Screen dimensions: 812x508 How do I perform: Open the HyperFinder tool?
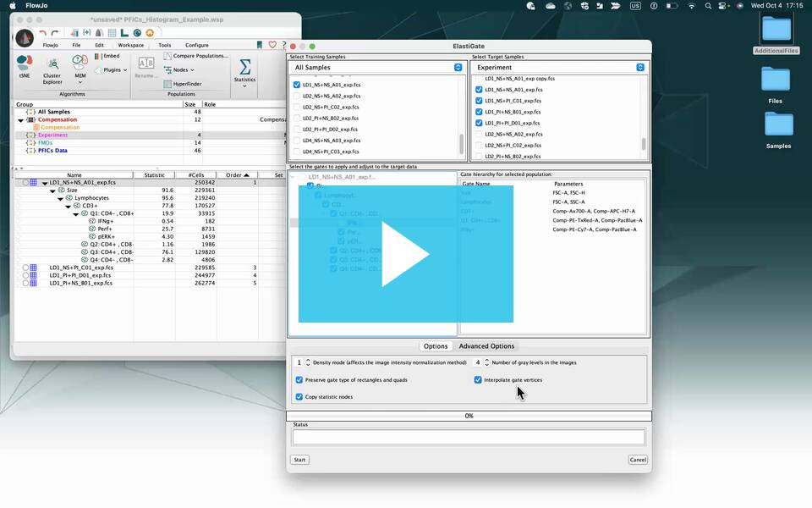pos(183,84)
